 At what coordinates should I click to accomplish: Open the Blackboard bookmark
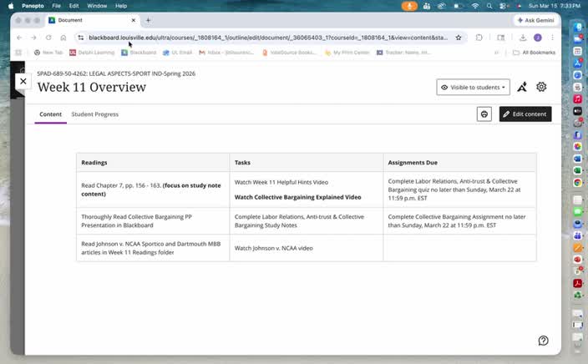[139, 53]
